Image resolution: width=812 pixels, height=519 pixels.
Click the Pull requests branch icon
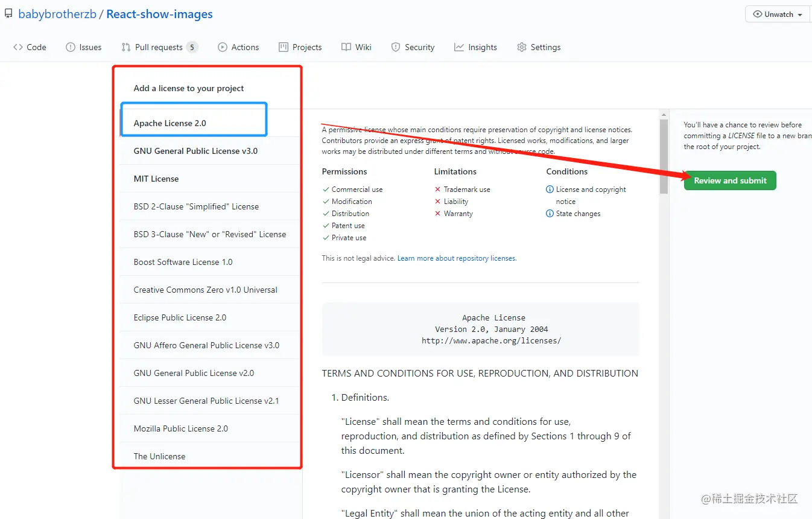coord(126,47)
